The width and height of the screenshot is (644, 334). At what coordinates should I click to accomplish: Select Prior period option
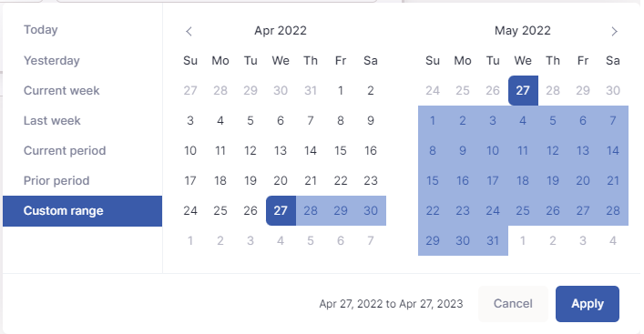coord(56,180)
